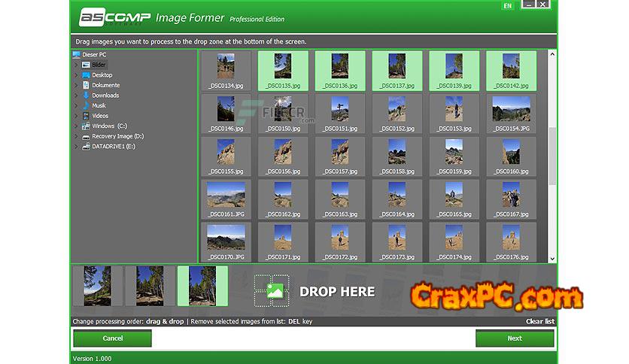Click the thumbnail list scrollbar thumb
Viewport: 629px width, 364px height.
point(552,156)
